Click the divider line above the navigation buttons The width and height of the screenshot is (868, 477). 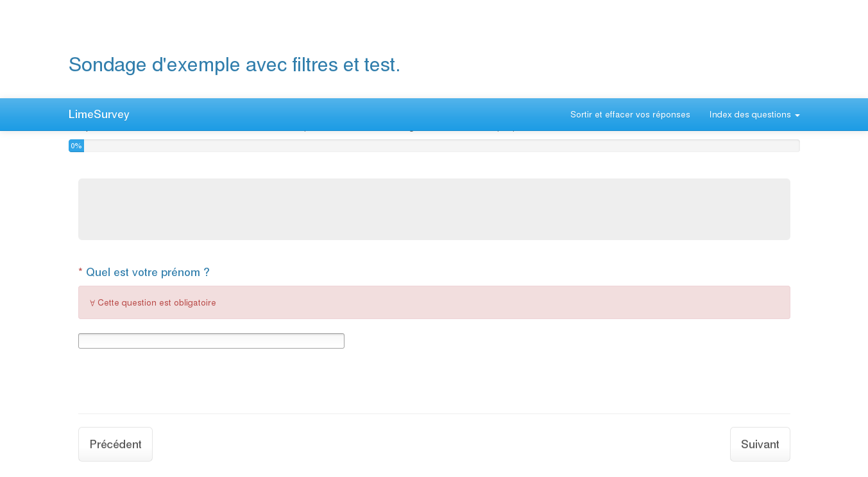click(x=434, y=413)
